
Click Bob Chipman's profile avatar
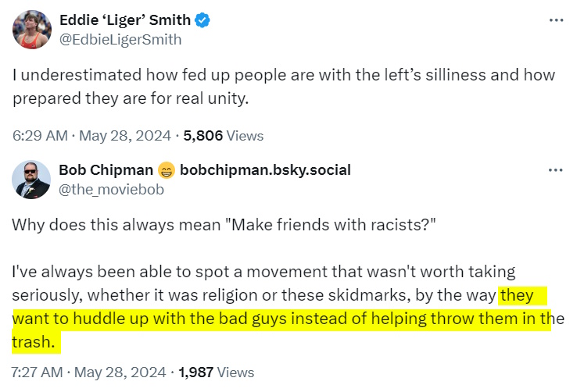(x=31, y=180)
